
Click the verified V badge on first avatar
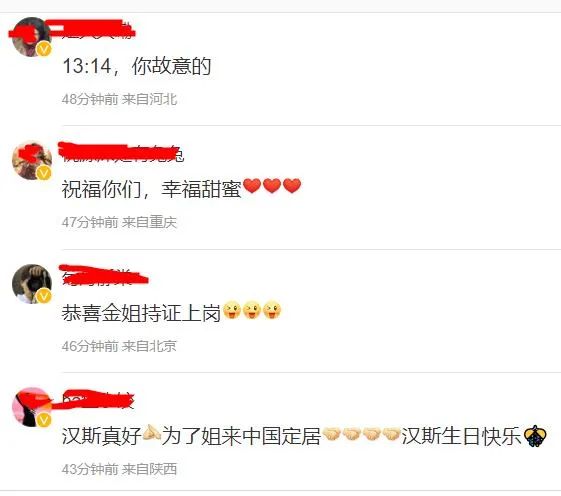[x=44, y=49]
